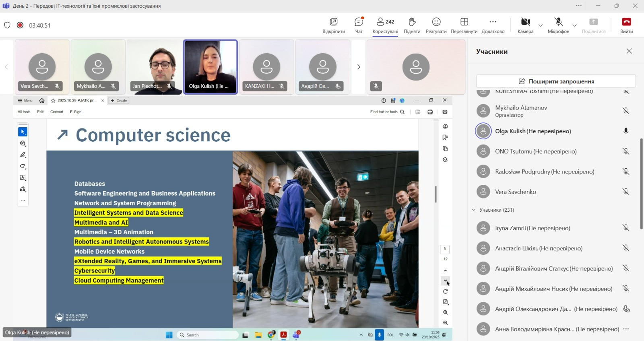Toggle mute for Mykhailo Atamanov in list
644x341 pixels.
626,111
